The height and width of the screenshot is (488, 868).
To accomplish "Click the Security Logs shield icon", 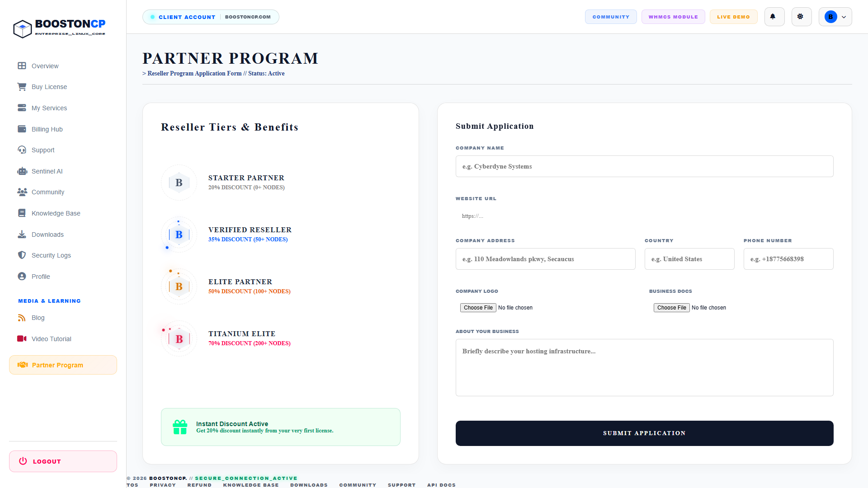I will tap(22, 255).
